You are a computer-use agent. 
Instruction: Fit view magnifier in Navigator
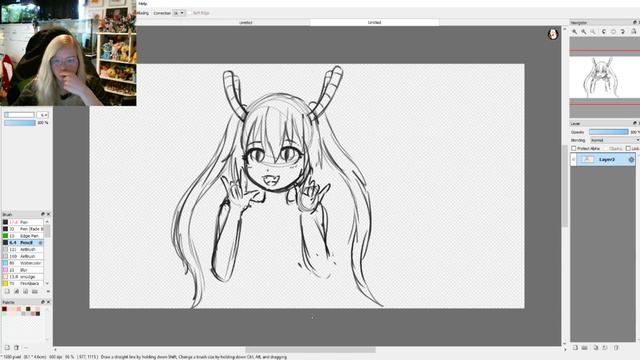593,31
